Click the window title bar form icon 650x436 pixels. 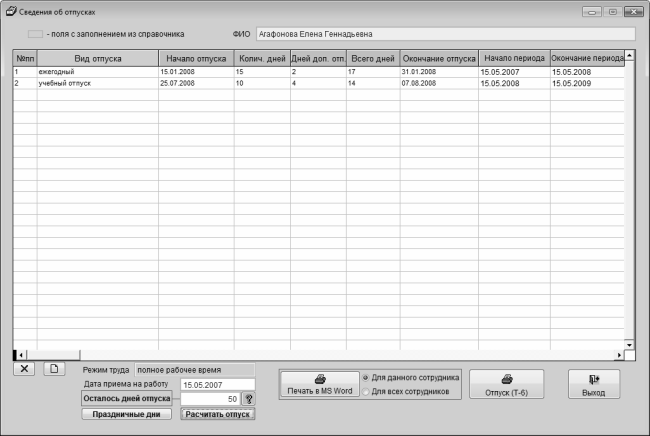pos(11,9)
